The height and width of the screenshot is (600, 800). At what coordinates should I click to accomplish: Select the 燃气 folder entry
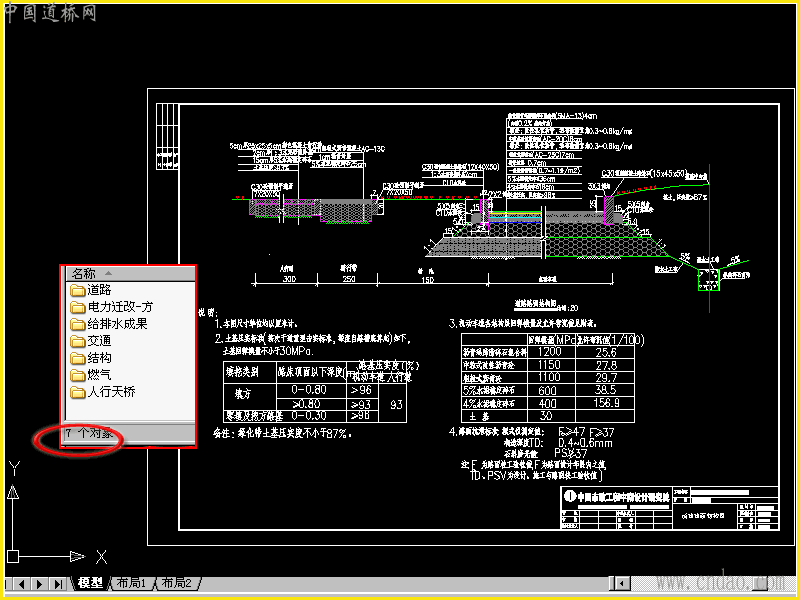(91, 376)
